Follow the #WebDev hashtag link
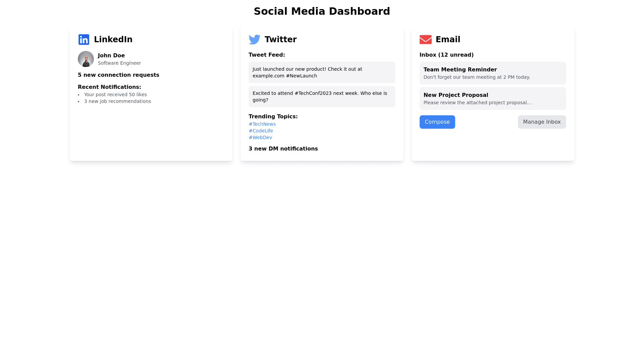The width and height of the screenshot is (644, 362). tap(260, 137)
